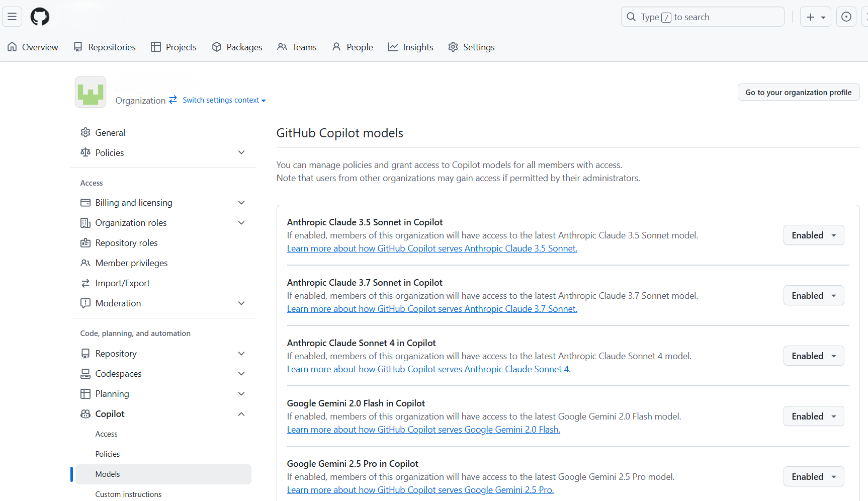Expand Organization roles section

coord(241,223)
